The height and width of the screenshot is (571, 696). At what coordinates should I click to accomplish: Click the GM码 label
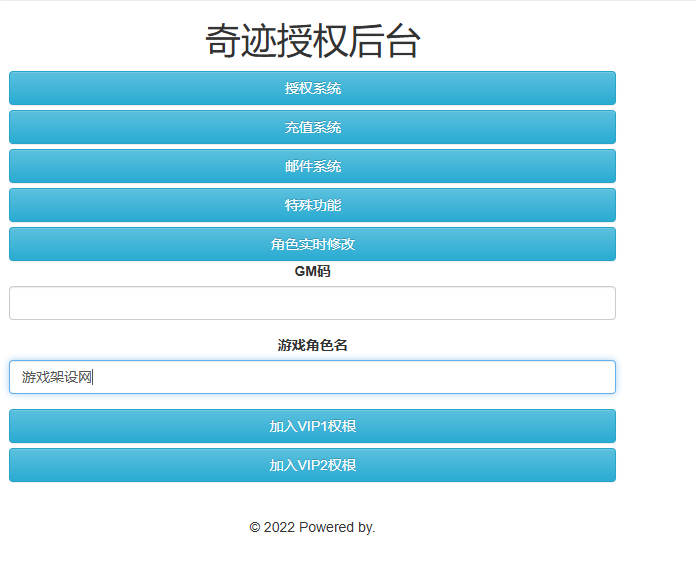[312, 271]
